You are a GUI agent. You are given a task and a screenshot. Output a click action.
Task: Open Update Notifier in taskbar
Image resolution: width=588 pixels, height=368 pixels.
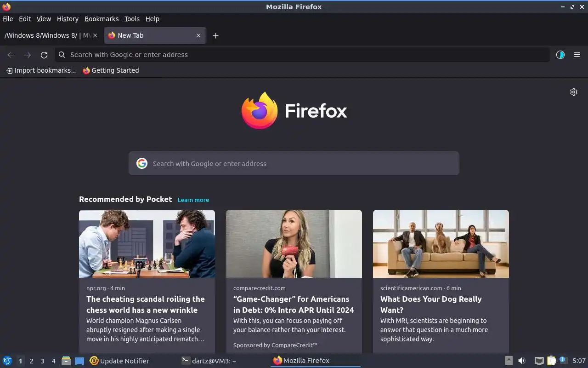point(119,361)
